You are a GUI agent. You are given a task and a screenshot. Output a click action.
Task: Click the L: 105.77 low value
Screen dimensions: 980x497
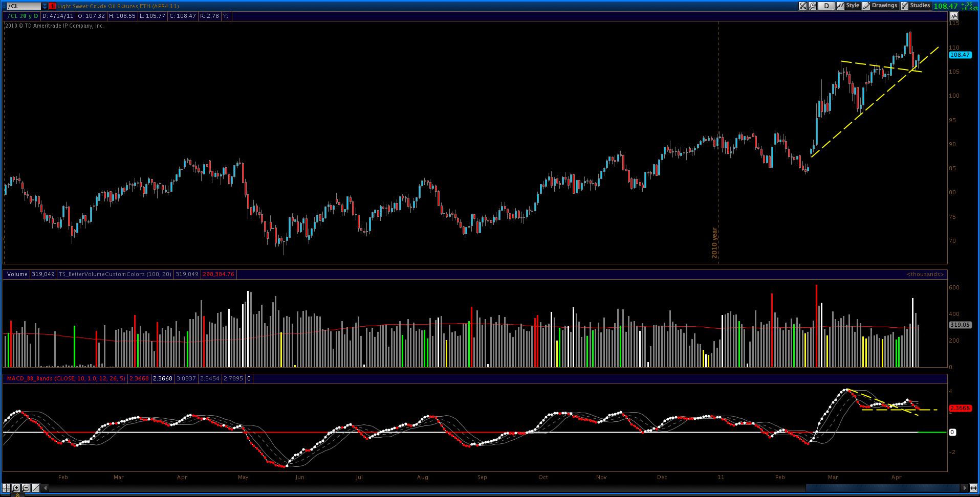click(x=153, y=16)
